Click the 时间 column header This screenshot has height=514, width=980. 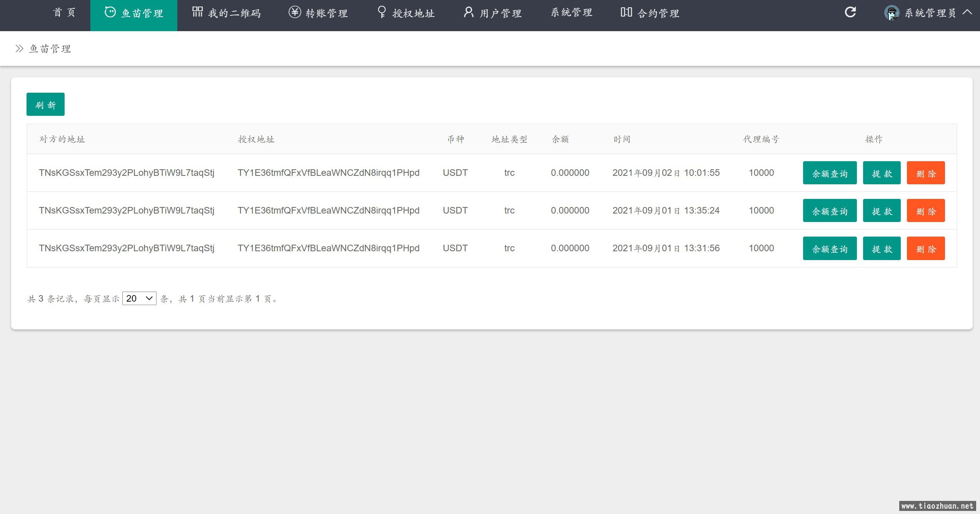tap(622, 139)
